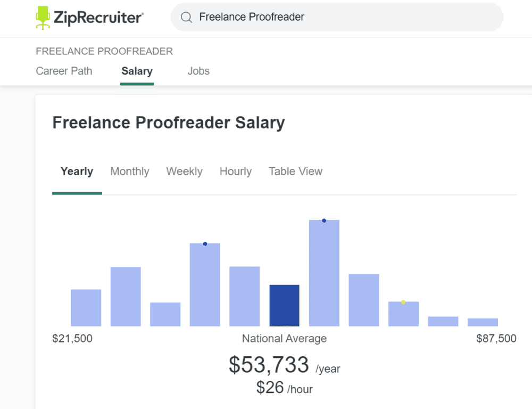Switch to the Jobs tab
Image resolution: width=532 pixels, height=409 pixels.
[198, 71]
